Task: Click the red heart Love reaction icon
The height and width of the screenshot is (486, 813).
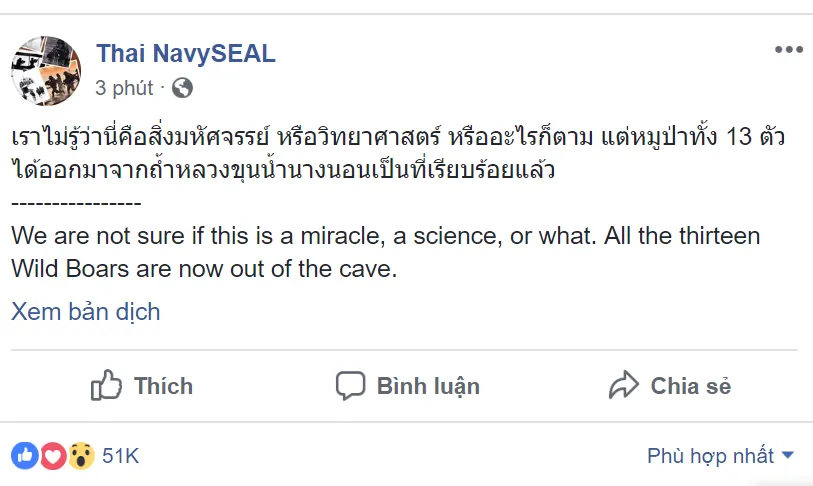Action: 53,456
